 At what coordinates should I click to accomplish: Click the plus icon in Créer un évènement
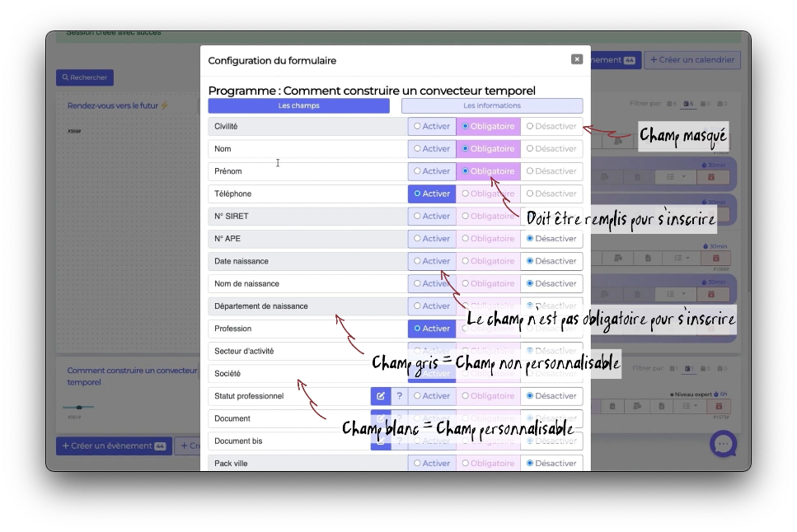65,446
